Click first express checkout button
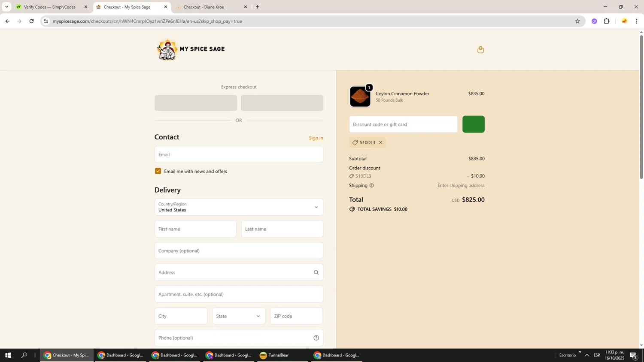 196,103
